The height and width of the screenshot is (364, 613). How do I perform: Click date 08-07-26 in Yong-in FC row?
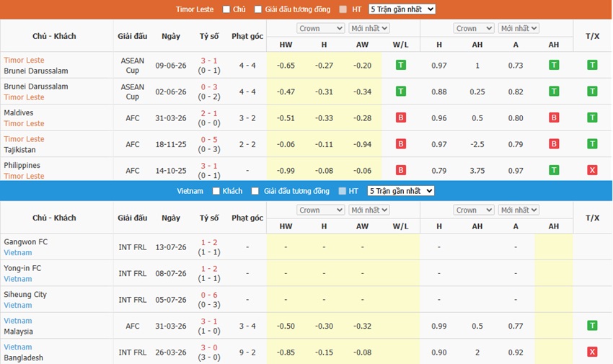coord(171,273)
